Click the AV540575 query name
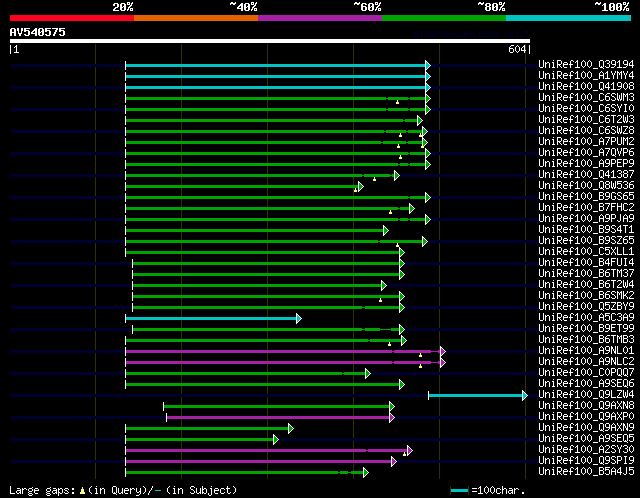640x498 pixels. click(38, 32)
